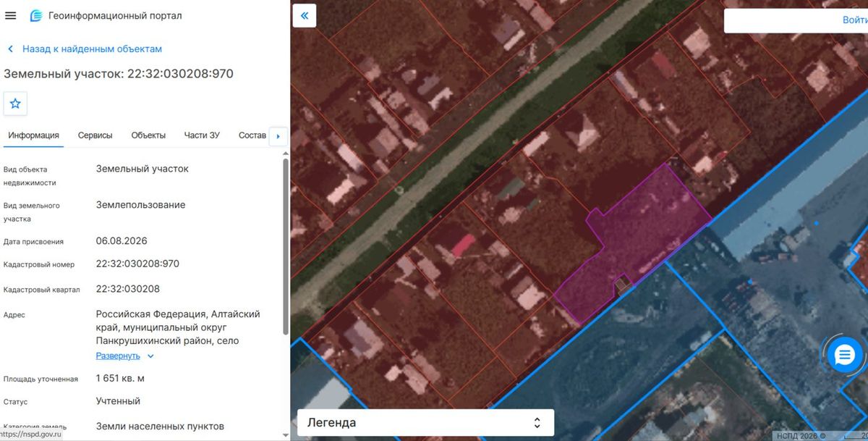The width and height of the screenshot is (868, 441).
Task: Click chevron beside Развернуть
Action: (150, 356)
